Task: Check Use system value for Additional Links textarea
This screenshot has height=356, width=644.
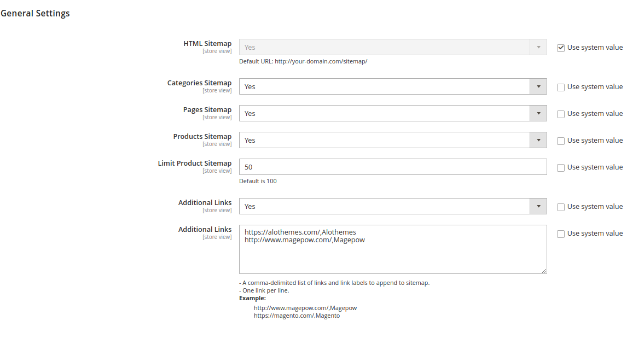Action: (561, 234)
